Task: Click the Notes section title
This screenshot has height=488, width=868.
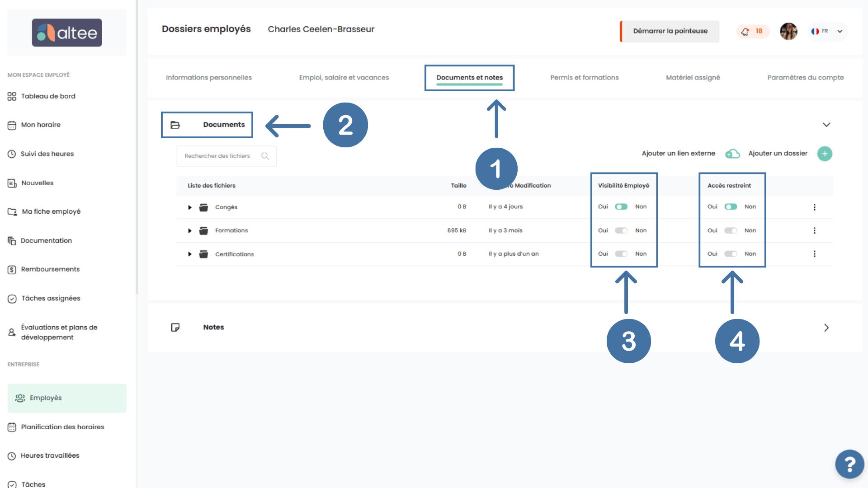Action: pyautogui.click(x=213, y=327)
